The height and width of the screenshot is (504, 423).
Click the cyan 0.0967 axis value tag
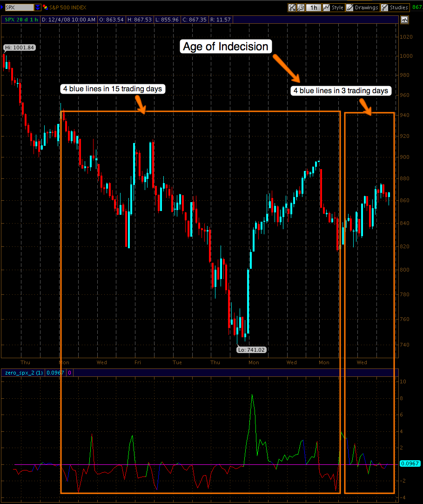[x=410, y=463]
